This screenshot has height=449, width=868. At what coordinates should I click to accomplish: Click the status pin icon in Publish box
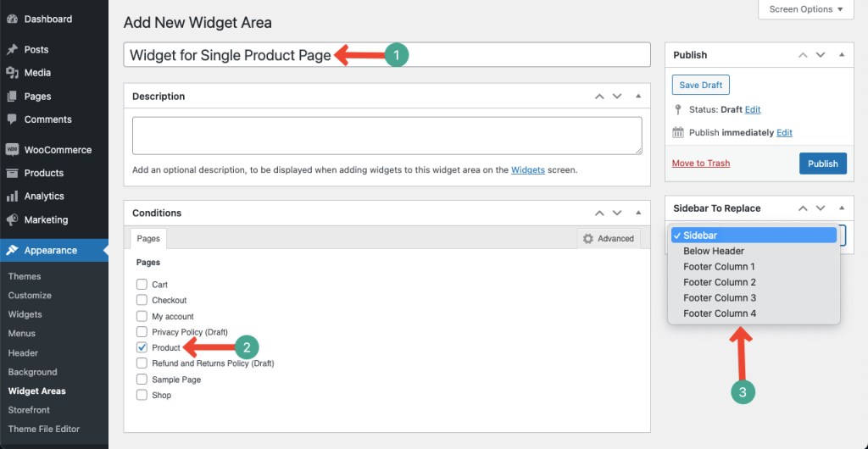[678, 109]
